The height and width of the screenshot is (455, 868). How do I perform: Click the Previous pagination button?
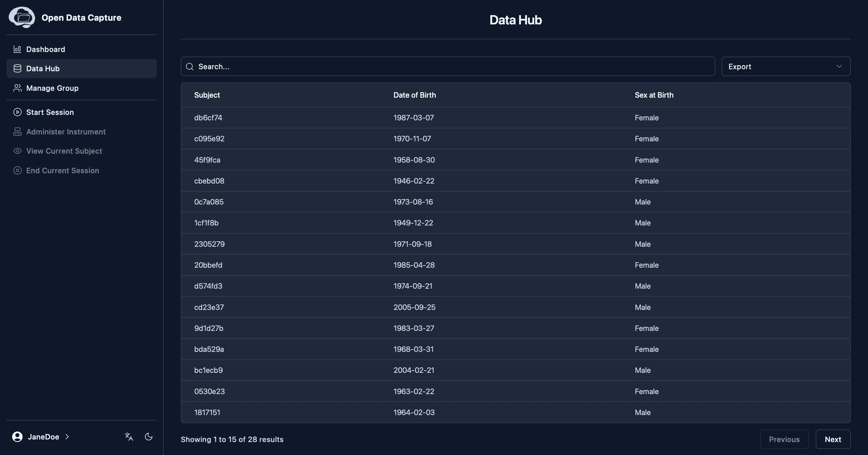pyautogui.click(x=784, y=439)
